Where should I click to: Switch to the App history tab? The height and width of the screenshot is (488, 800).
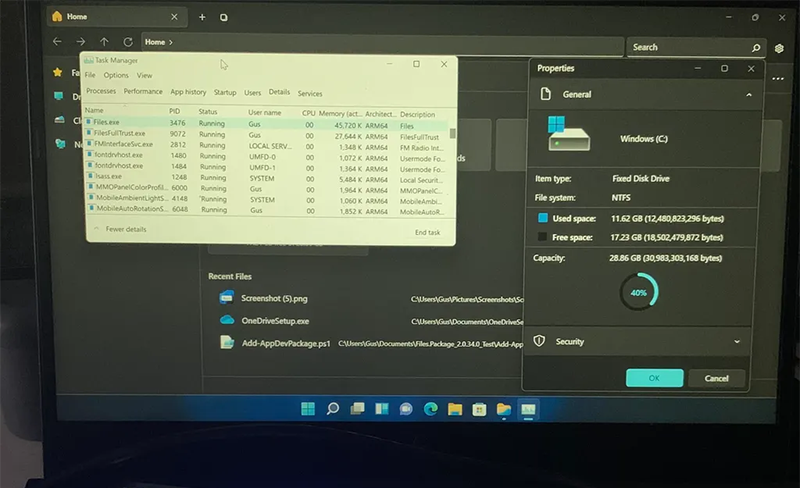pyautogui.click(x=188, y=92)
